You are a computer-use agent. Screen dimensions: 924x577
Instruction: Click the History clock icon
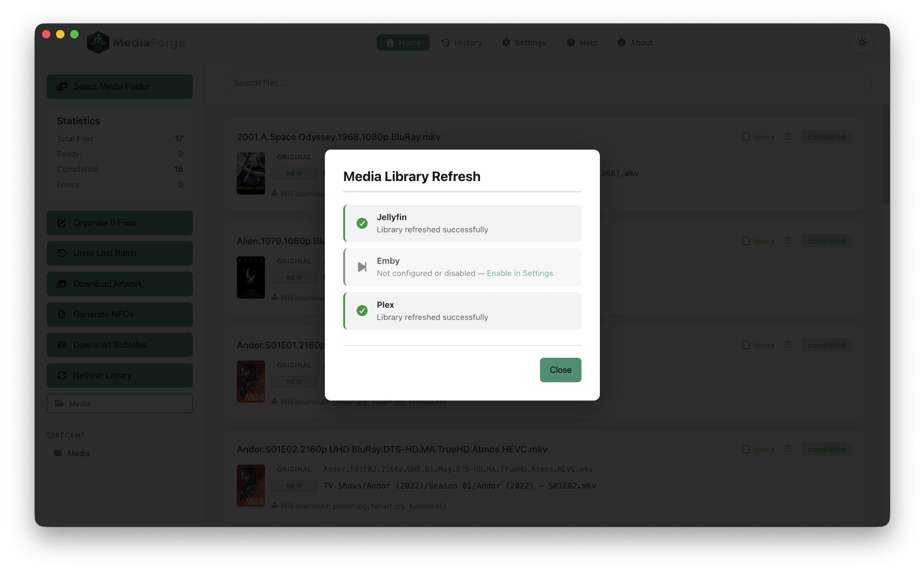(x=446, y=42)
